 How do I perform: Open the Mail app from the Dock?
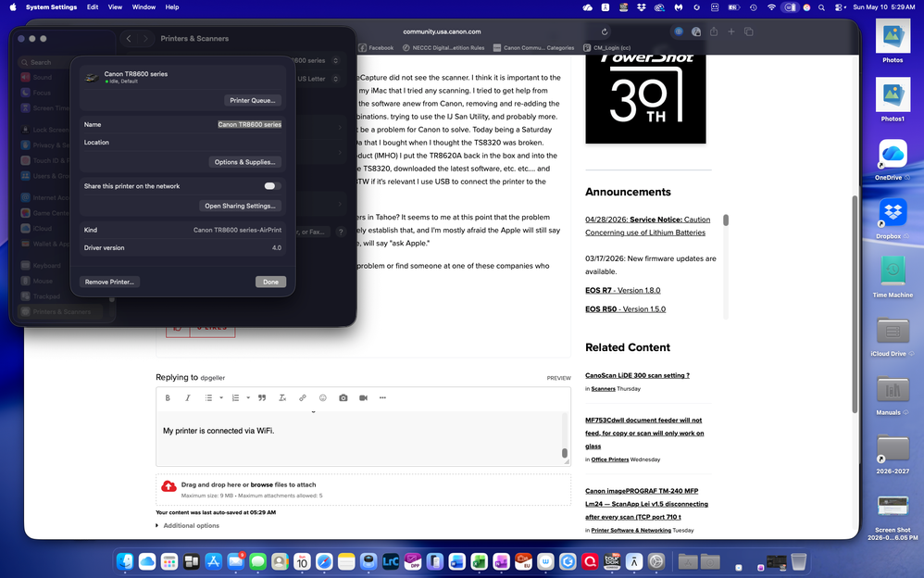pyautogui.click(x=236, y=561)
